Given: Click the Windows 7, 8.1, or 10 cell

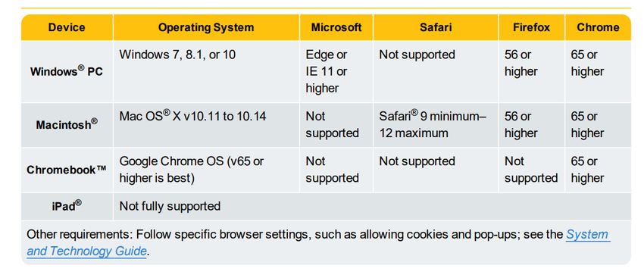Looking at the screenshot, I should pyautogui.click(x=206, y=71).
